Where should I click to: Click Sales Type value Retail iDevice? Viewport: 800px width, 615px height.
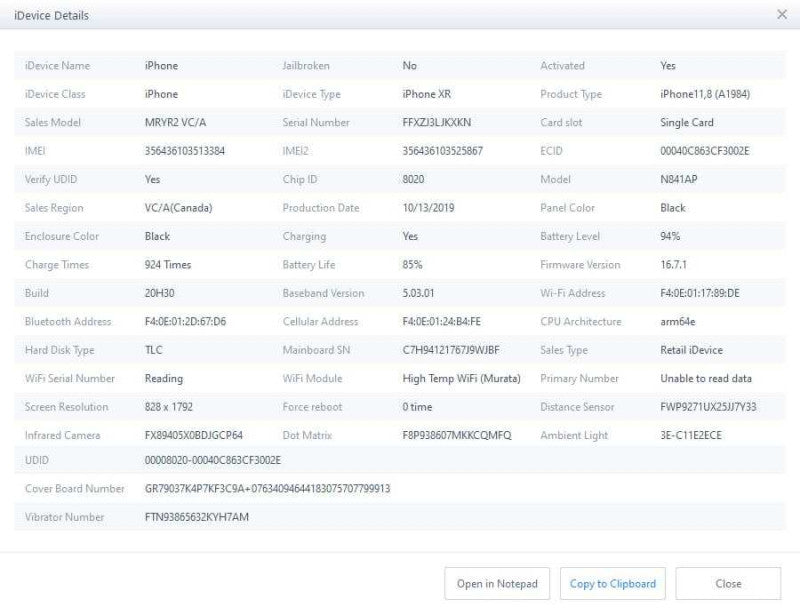click(691, 350)
